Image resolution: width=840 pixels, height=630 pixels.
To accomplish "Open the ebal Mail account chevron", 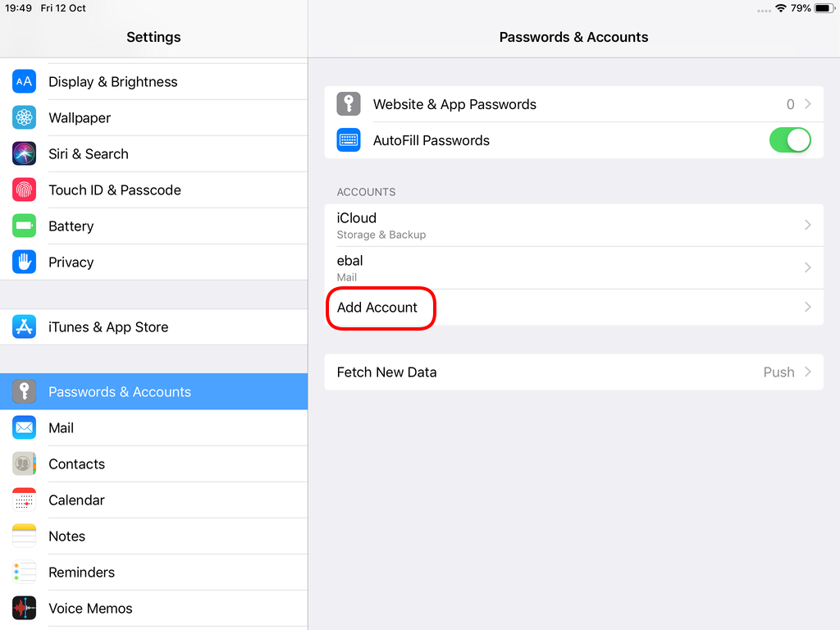I will pos(806,267).
